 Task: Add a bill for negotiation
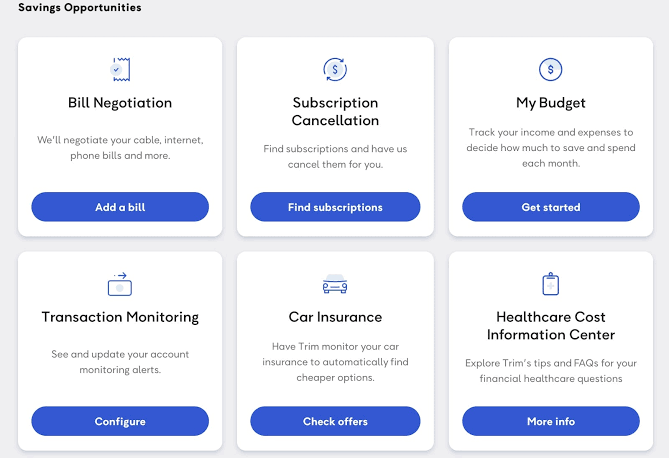click(x=120, y=207)
